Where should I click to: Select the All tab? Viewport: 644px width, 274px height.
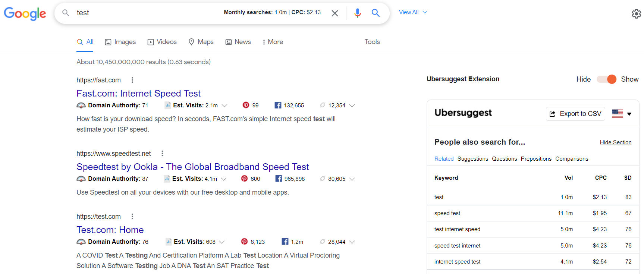(85, 42)
